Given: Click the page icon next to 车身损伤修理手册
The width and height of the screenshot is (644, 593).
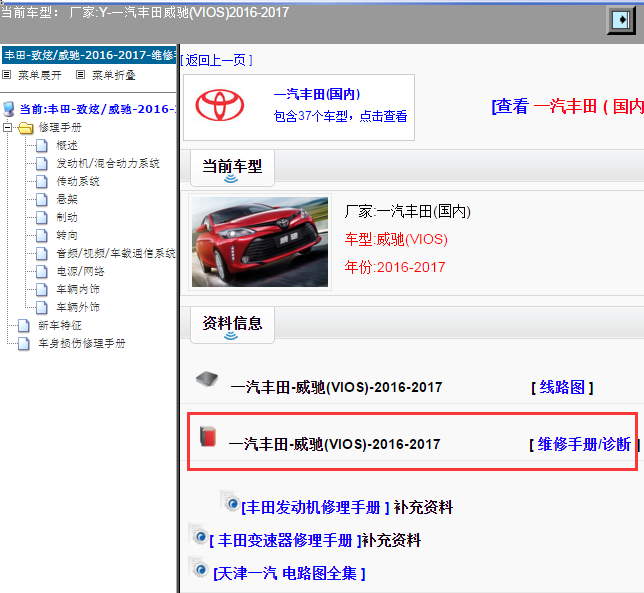Looking at the screenshot, I should [x=23, y=343].
